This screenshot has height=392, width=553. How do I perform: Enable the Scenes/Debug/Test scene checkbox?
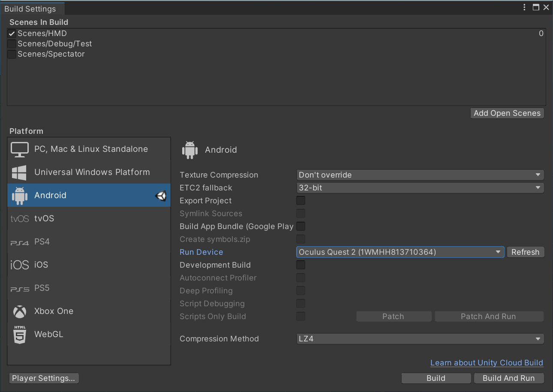(12, 44)
